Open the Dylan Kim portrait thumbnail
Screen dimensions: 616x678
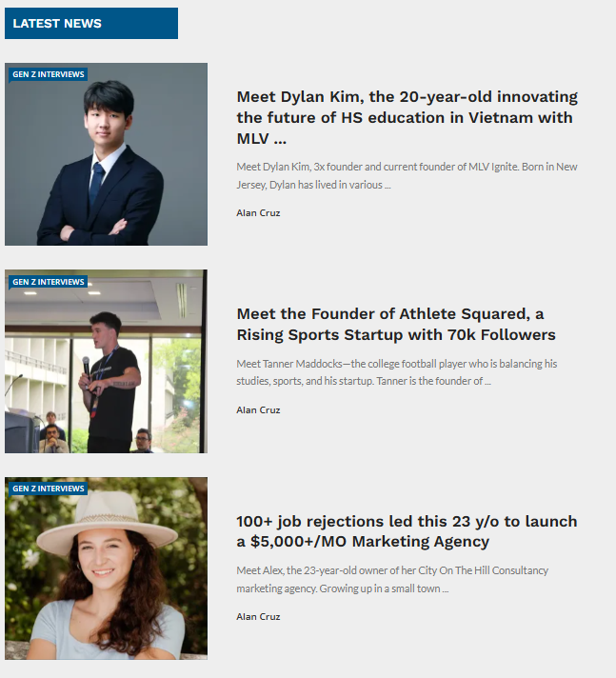106,154
